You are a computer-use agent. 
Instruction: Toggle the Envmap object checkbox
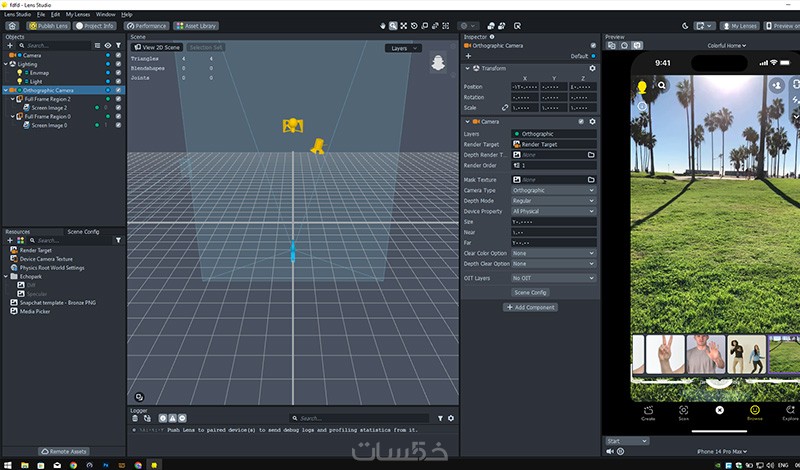coord(118,73)
